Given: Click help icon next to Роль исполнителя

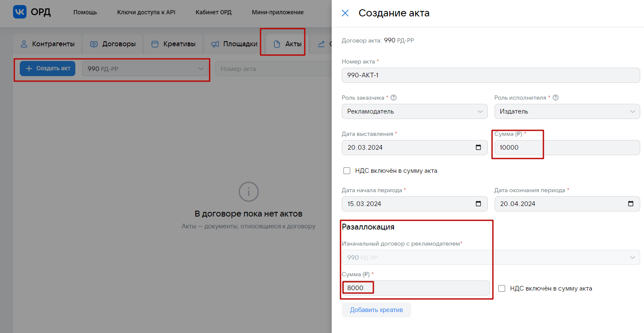Looking at the screenshot, I should click(556, 98).
